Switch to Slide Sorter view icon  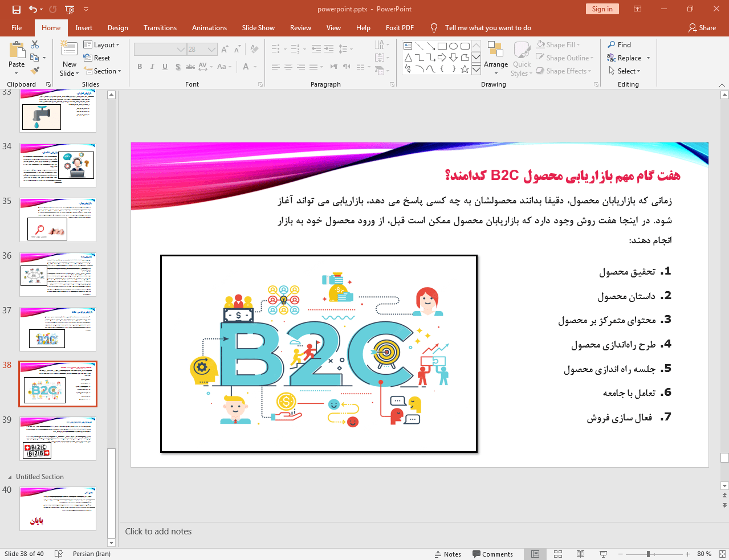(558, 554)
